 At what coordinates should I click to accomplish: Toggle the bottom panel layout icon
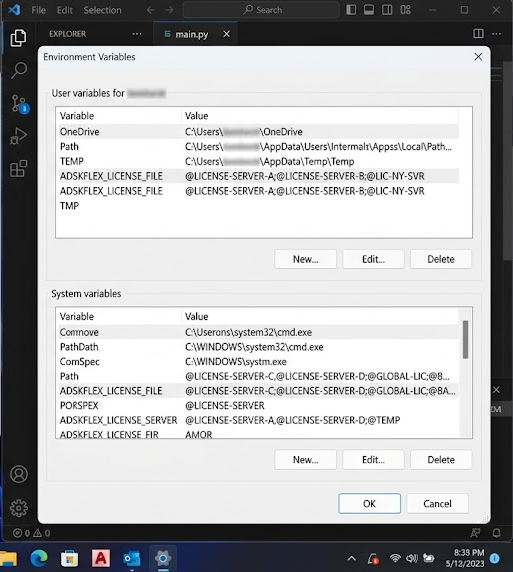(x=369, y=10)
